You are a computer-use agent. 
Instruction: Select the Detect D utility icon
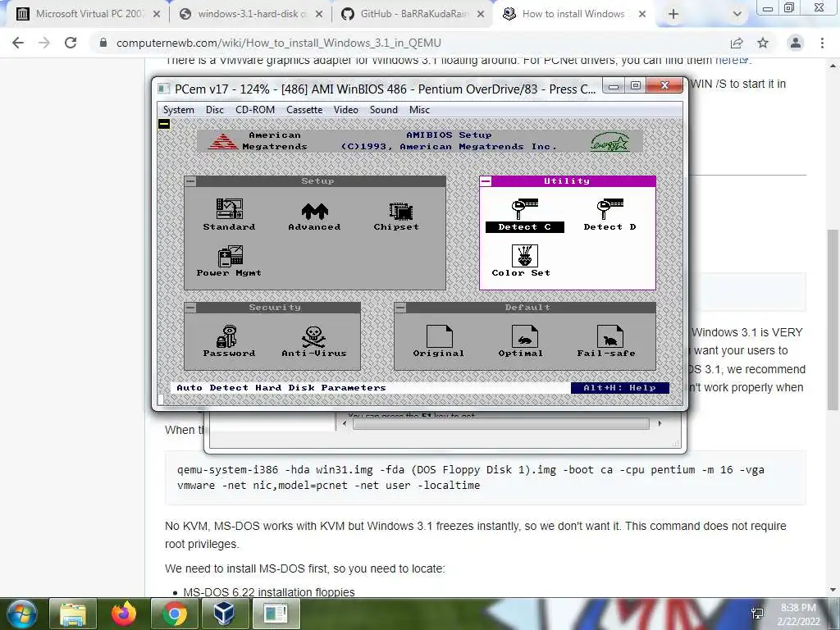pyautogui.click(x=609, y=215)
